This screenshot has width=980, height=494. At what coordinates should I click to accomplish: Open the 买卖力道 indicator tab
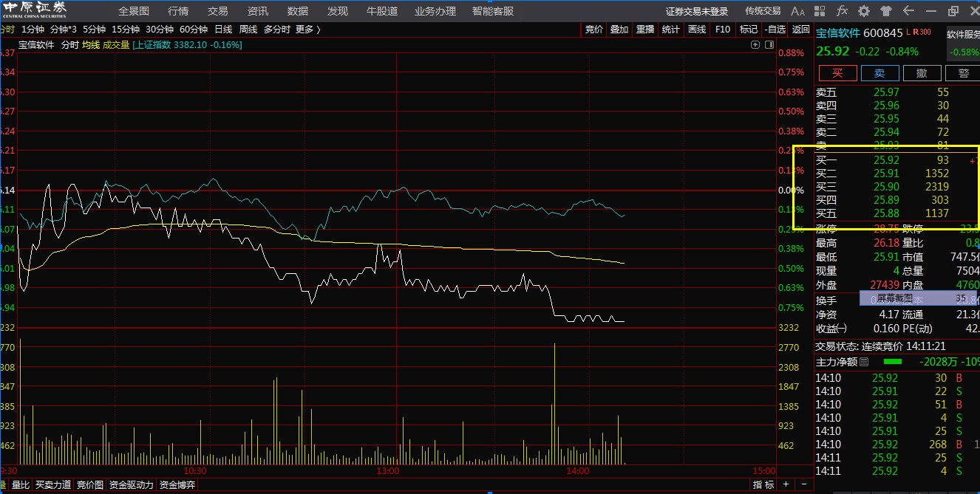[53, 485]
